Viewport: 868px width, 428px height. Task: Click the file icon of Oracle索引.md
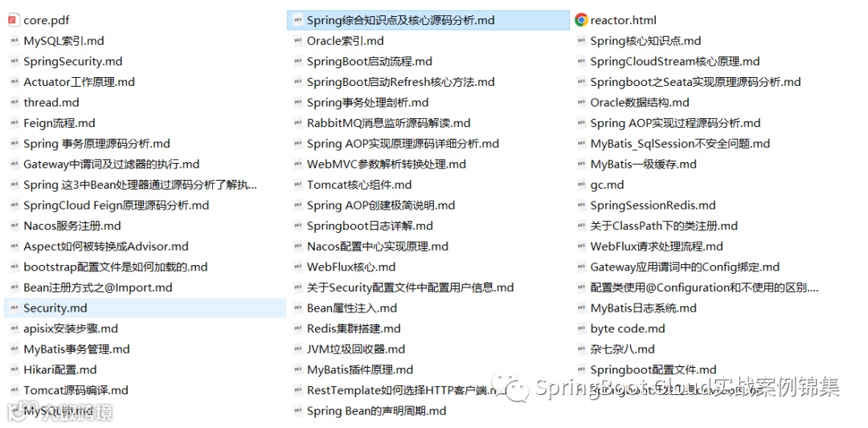click(297, 41)
